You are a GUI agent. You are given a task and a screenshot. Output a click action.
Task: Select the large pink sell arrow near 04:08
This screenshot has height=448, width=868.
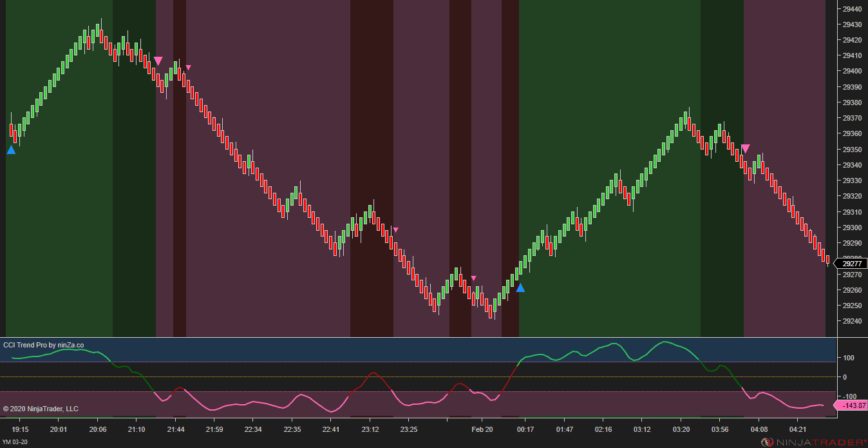746,149
